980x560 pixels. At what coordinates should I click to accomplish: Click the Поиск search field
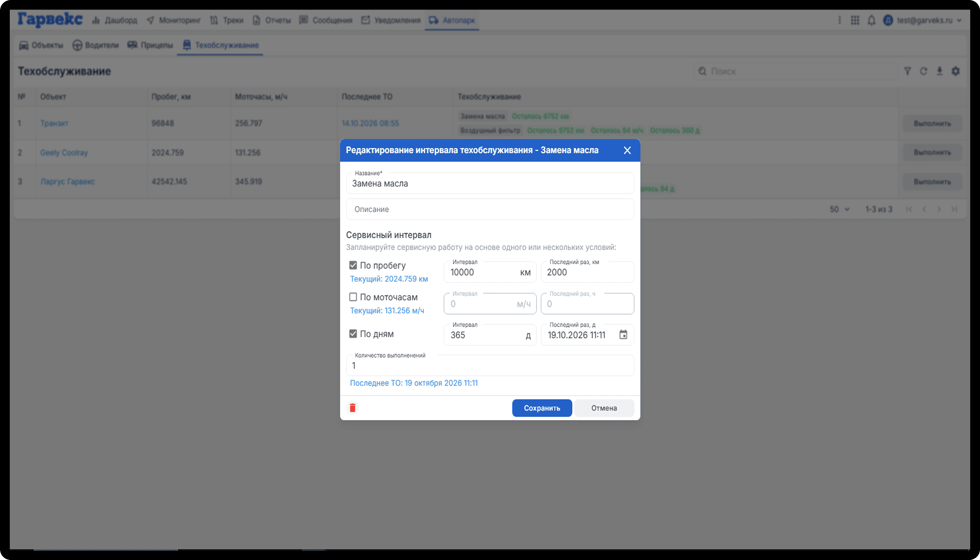tap(796, 71)
